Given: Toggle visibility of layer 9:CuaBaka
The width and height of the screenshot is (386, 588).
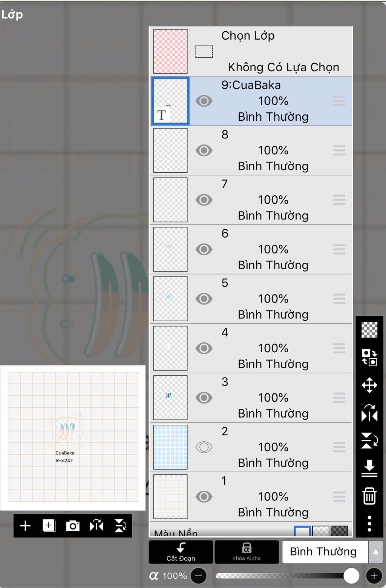Looking at the screenshot, I should point(204,101).
